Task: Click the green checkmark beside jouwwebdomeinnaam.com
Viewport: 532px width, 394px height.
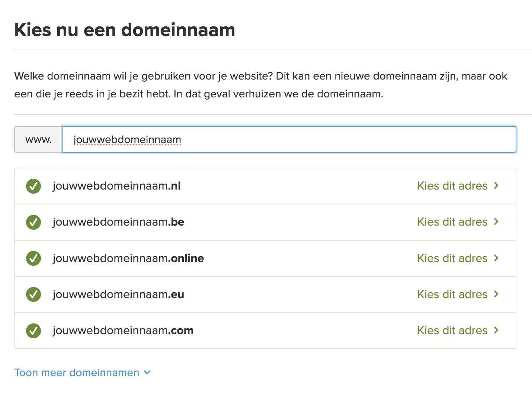Action: click(33, 330)
